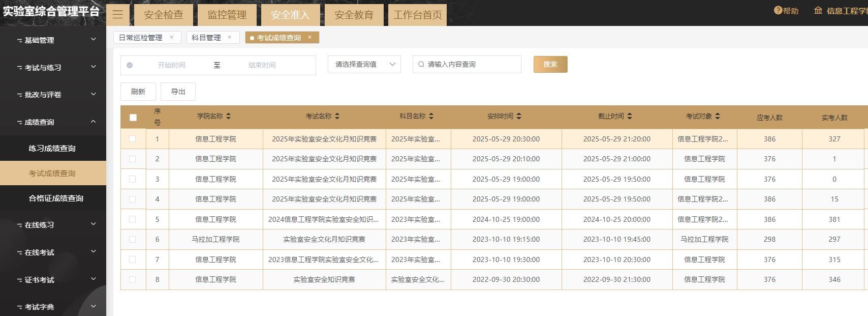Image resolution: width=868 pixels, height=316 pixels.
Task: Switch to the 安全检查 top tab
Action: (x=163, y=15)
